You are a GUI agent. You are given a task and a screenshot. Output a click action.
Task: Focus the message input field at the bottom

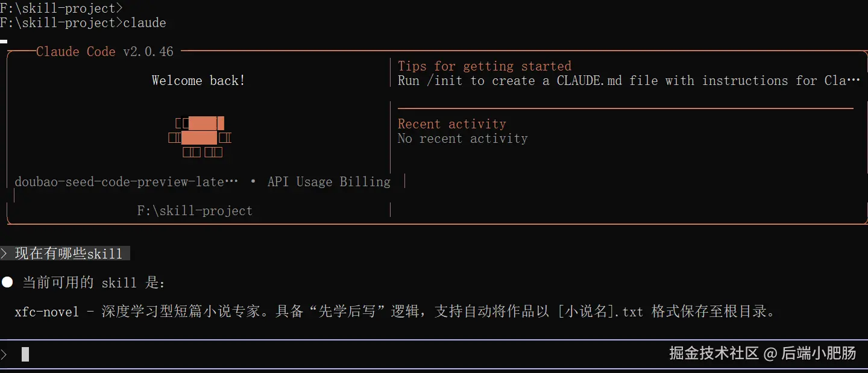(301, 354)
